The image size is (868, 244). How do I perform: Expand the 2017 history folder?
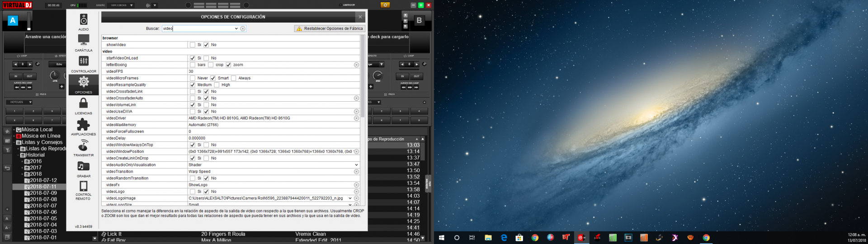[x=22, y=168]
